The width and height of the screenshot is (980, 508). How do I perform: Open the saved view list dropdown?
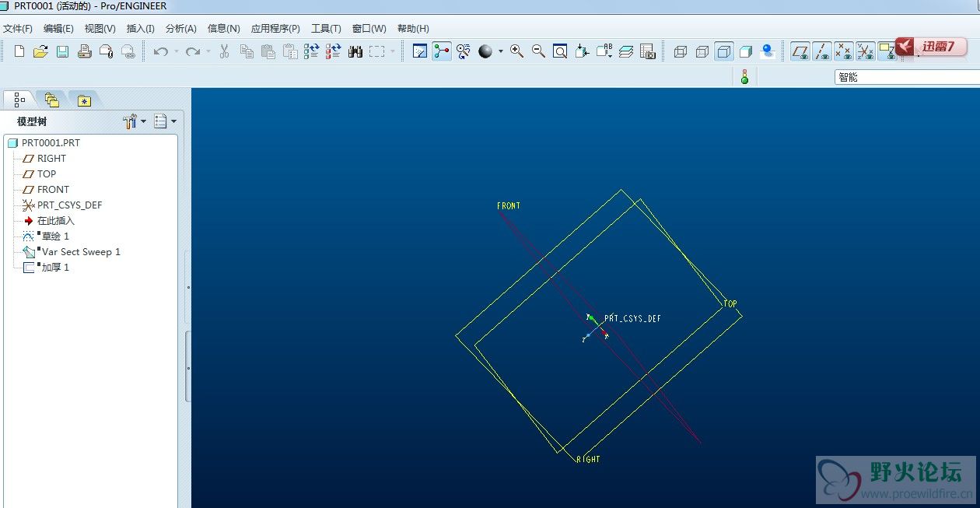(x=604, y=51)
